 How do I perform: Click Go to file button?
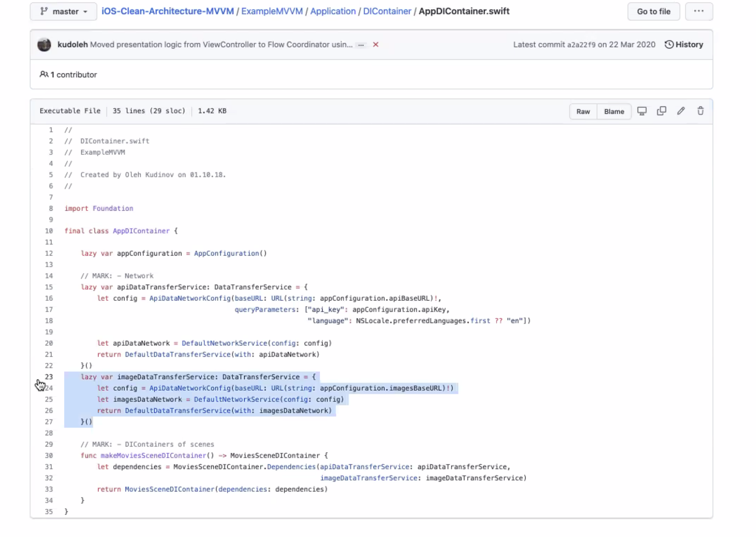[x=653, y=12]
